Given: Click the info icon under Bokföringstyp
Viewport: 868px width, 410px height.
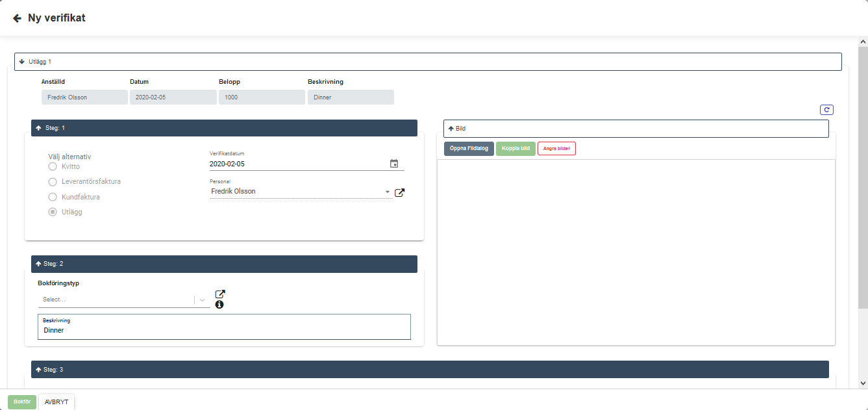Looking at the screenshot, I should tap(219, 304).
